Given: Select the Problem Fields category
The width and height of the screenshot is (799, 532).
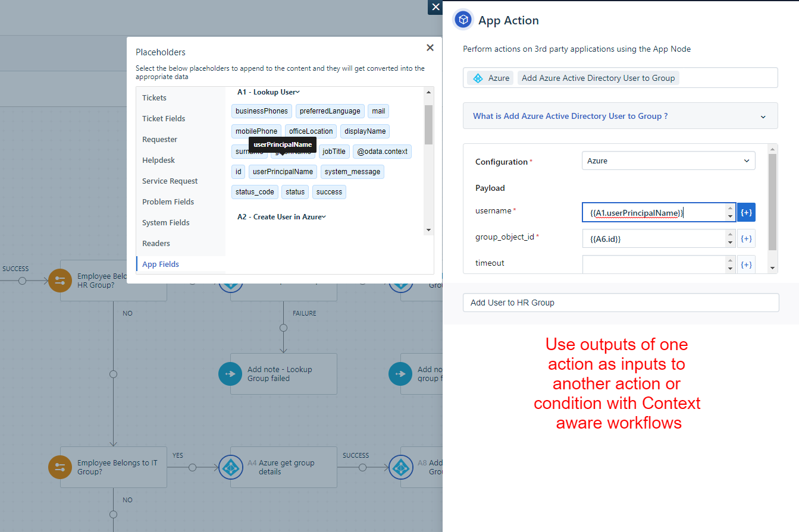Looking at the screenshot, I should (181, 202).
